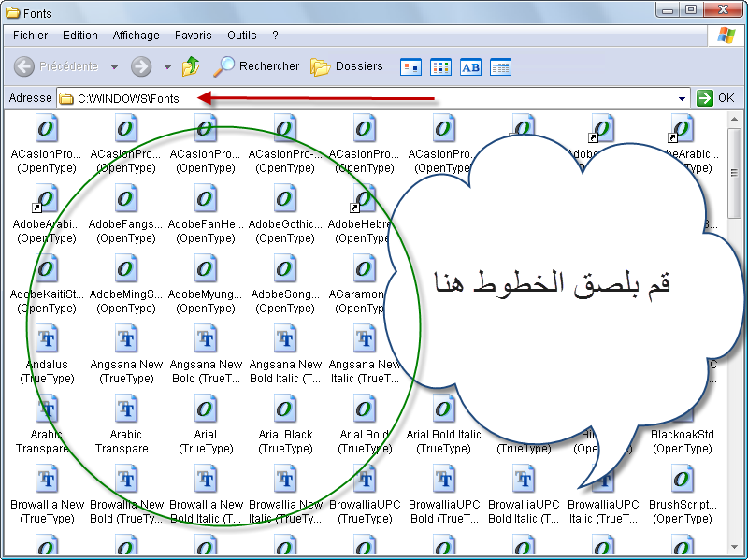Screen dimensions: 748x560
Task: Select the AdobeFanHe... OpenType font
Action: (x=206, y=213)
